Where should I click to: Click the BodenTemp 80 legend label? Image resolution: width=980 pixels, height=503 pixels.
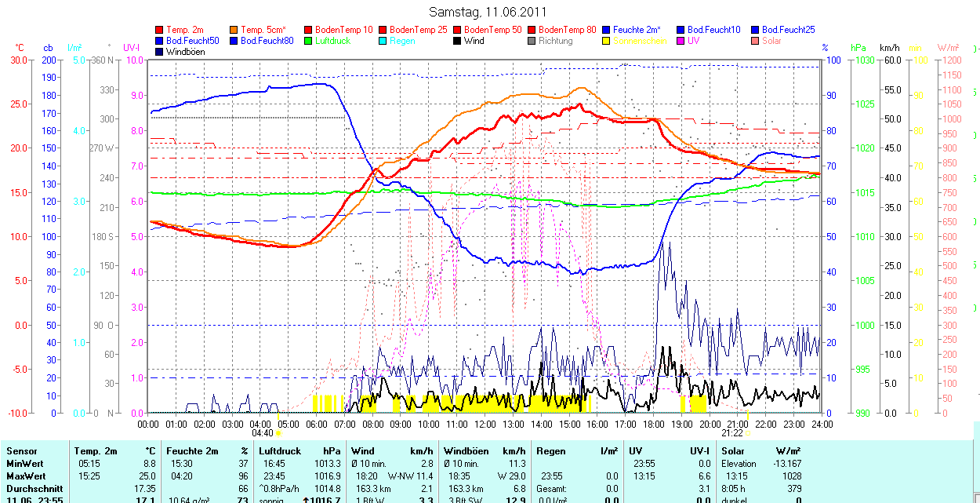pyautogui.click(x=568, y=30)
